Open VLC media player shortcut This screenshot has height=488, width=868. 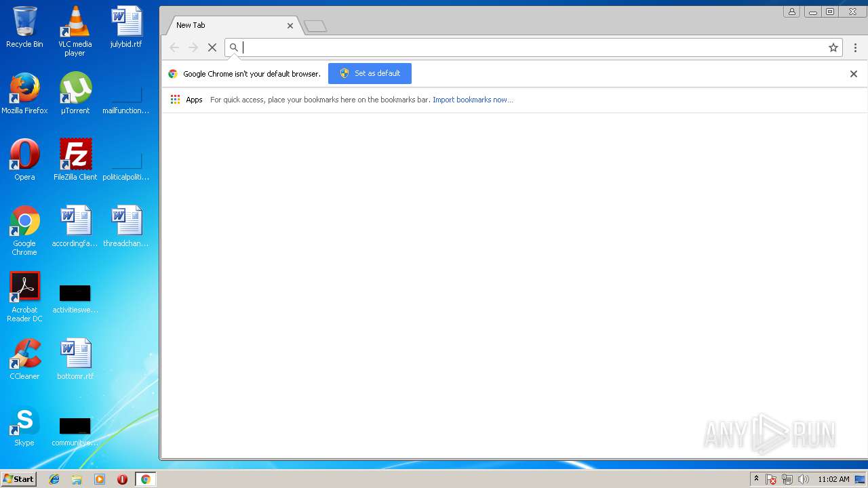(x=75, y=30)
